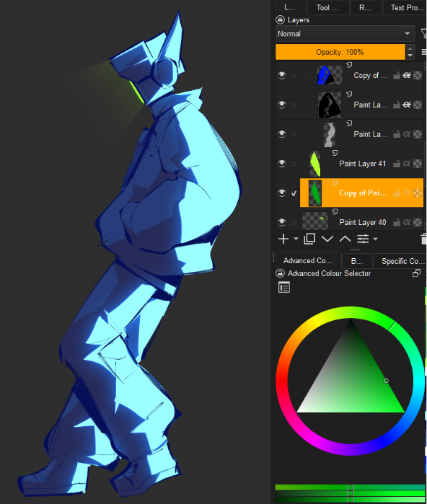Move the selected layer up
Viewport: 427px width, 504px height.
(345, 239)
